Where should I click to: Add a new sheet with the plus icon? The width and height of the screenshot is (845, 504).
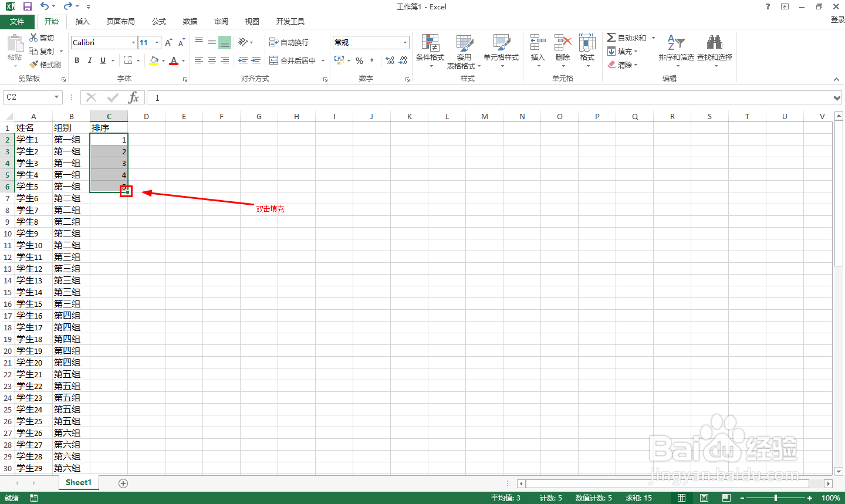coord(123,483)
